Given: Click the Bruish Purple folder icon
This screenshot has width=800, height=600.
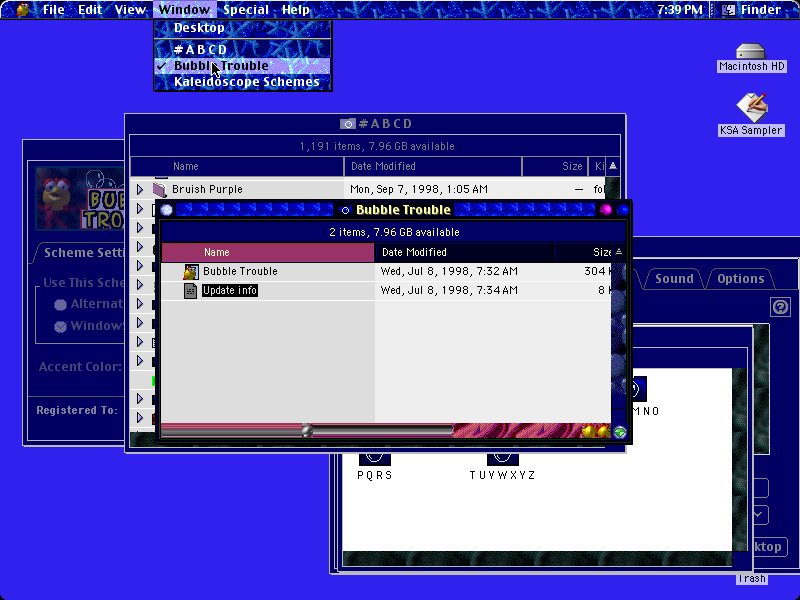Looking at the screenshot, I should 160,190.
